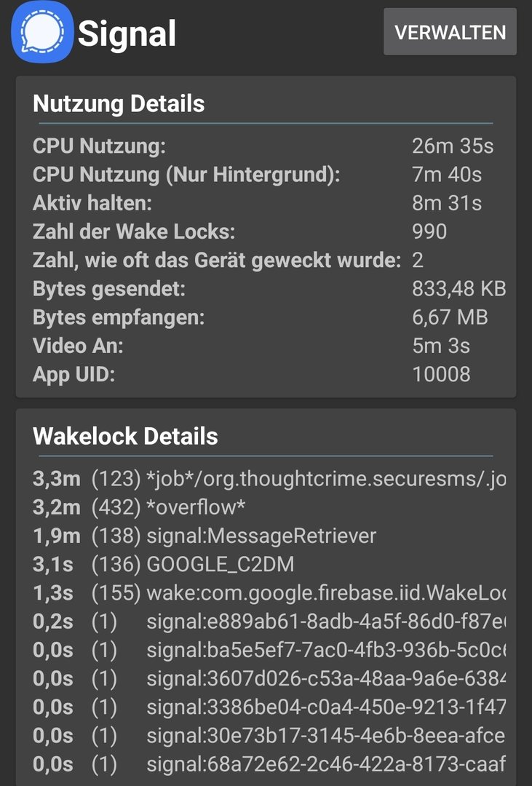The height and width of the screenshot is (786, 532).
Task: Select the wake:com.google.firebase.iid wakelock entry
Action: [x=269, y=593]
